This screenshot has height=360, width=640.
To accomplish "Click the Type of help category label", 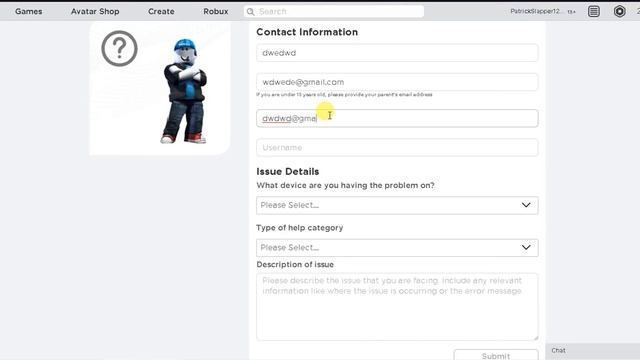I will 300,228.
